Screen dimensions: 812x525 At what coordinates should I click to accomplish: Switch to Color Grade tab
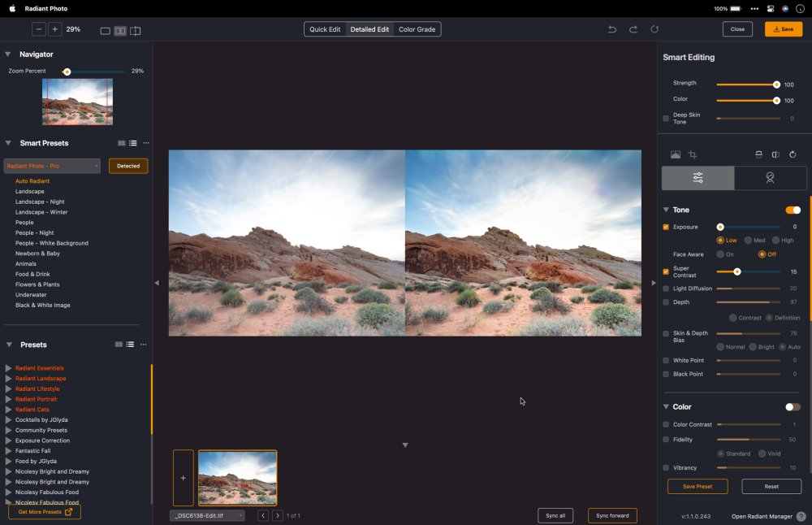(x=417, y=29)
